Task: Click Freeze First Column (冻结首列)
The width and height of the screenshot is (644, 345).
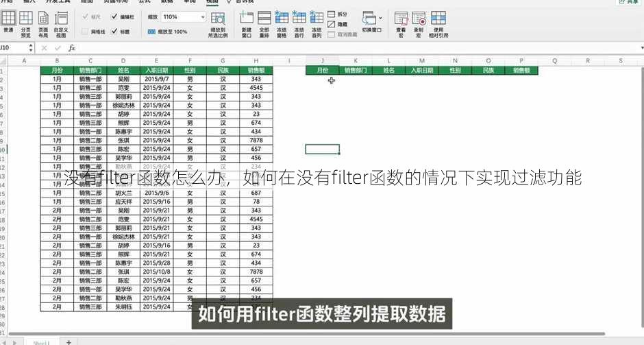Action: click(317, 24)
